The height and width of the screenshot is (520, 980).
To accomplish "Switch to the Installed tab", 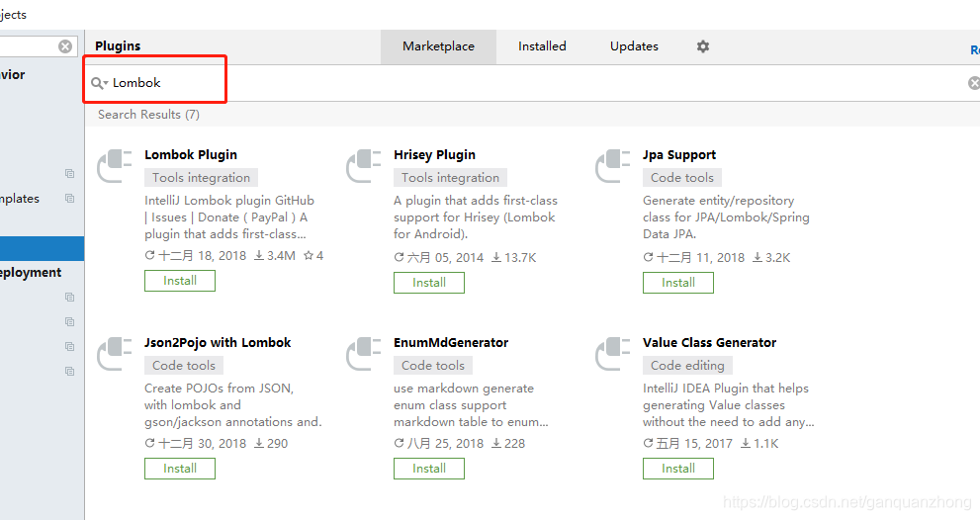I will coord(542,46).
